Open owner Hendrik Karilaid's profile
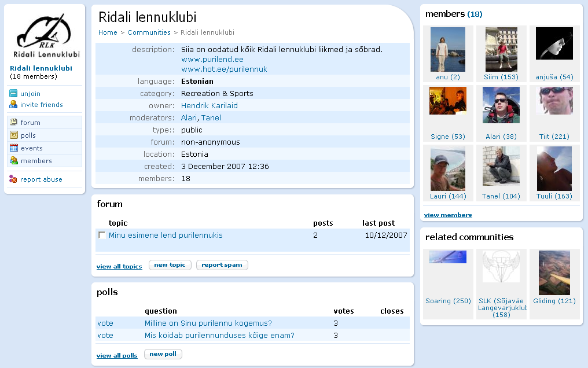Screen dimensions: 588x368 tap(210, 106)
